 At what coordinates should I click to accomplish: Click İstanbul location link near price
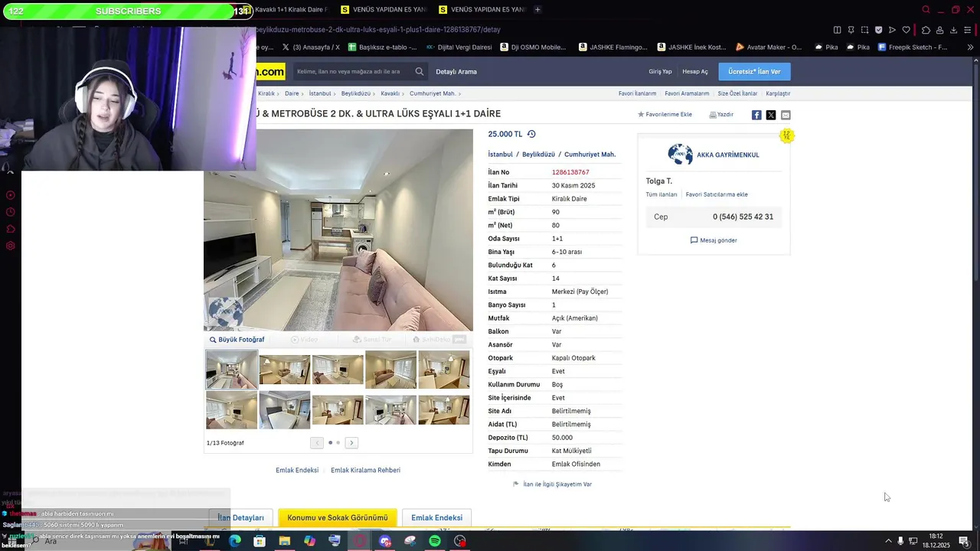pyautogui.click(x=500, y=155)
